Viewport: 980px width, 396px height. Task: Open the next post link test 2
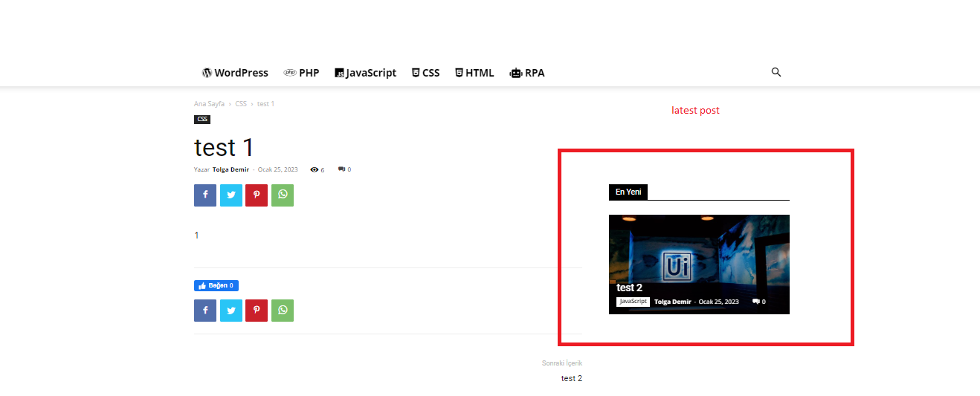point(572,378)
